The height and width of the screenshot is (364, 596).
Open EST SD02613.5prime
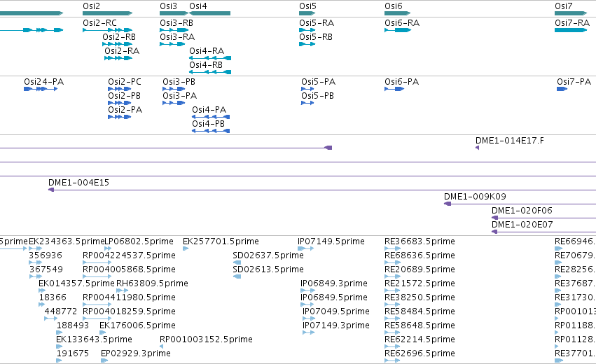coord(268,269)
